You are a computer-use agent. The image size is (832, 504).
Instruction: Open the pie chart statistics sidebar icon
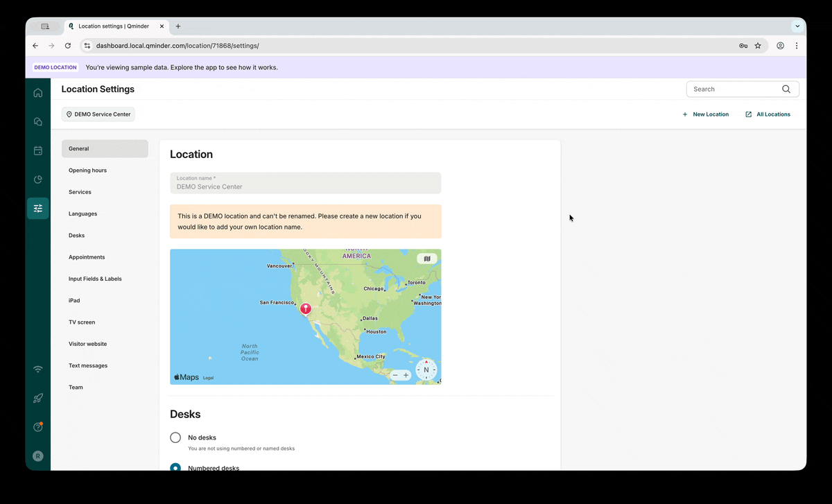(x=38, y=180)
